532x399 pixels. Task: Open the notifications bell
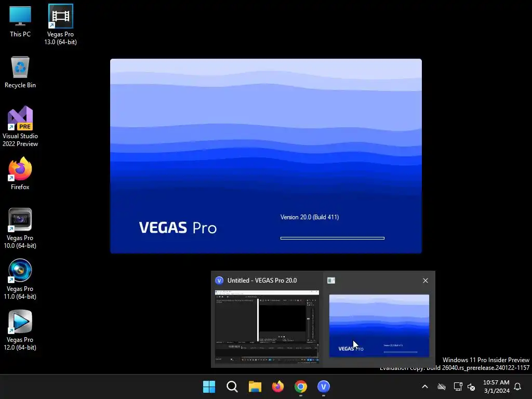(517, 387)
